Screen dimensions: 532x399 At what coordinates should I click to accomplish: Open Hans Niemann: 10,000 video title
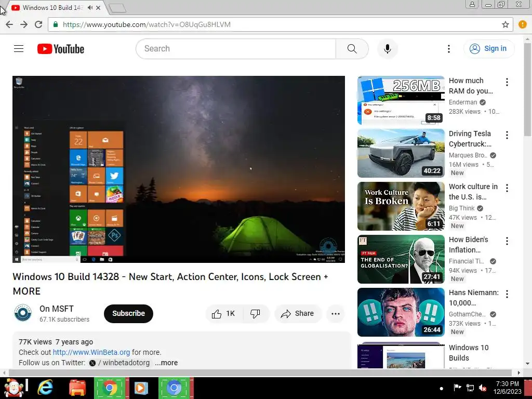pyautogui.click(x=474, y=298)
